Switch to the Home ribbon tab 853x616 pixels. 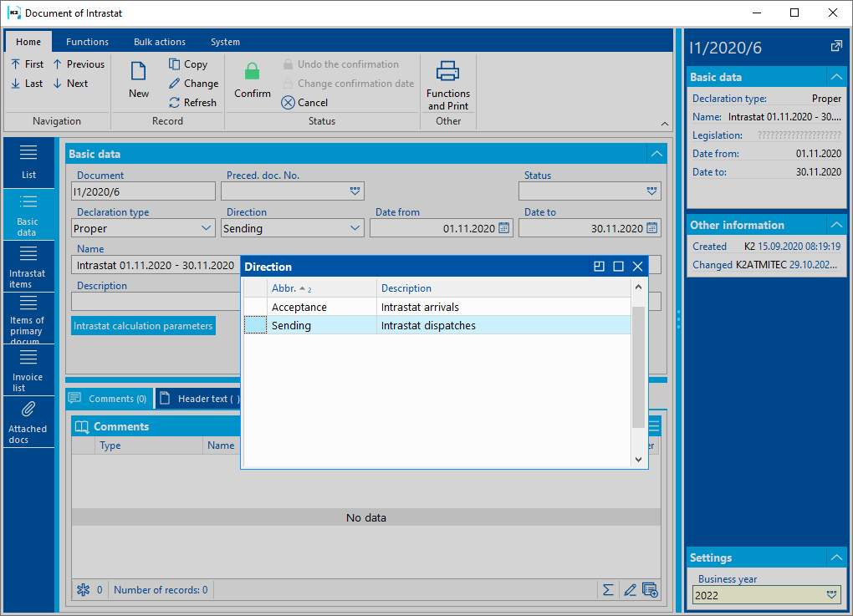28,42
